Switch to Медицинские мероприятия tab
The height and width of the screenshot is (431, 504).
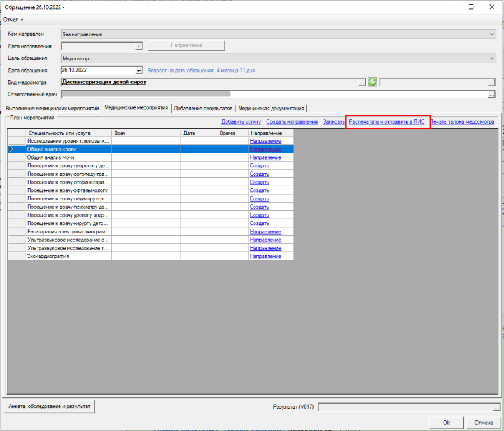[136, 108]
